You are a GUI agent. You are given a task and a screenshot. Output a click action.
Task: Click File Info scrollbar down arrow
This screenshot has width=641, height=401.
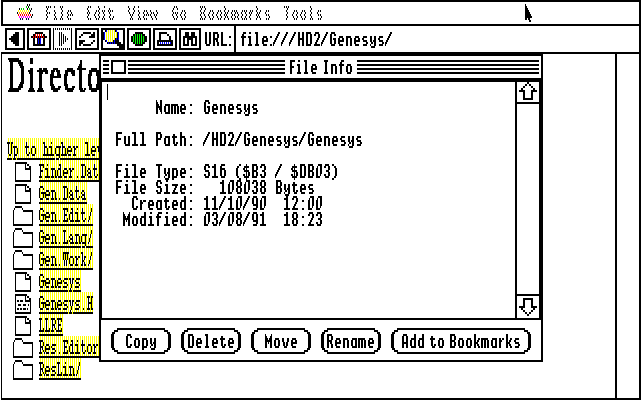528,306
